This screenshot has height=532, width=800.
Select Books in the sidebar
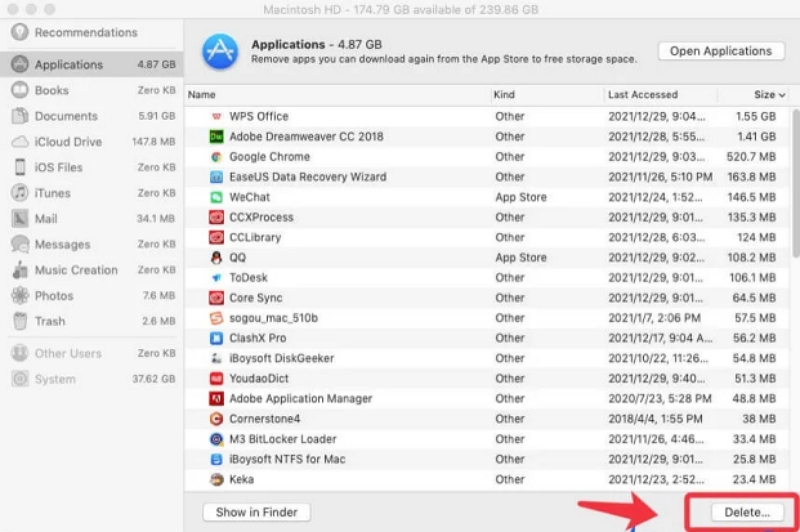pyautogui.click(x=92, y=90)
